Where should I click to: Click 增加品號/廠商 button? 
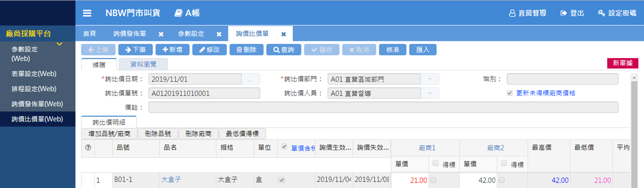click(109, 134)
